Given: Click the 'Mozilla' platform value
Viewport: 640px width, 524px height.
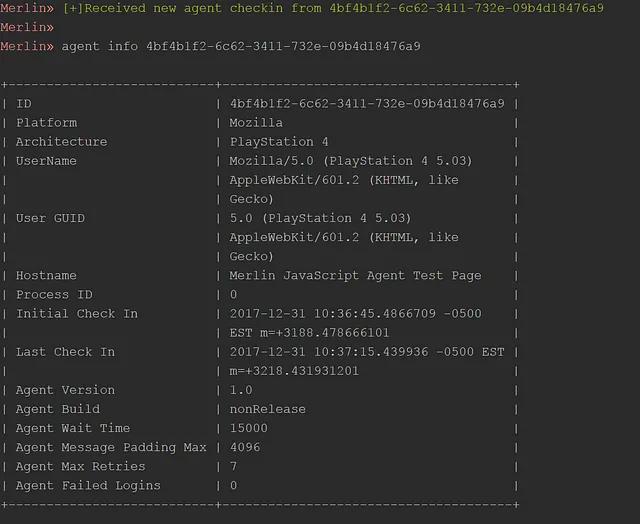Looking at the screenshot, I should pos(256,123).
